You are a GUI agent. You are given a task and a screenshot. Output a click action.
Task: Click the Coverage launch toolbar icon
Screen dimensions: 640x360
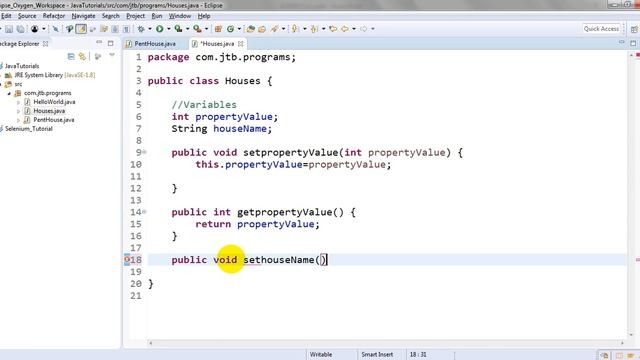pyautogui.click(x=178, y=29)
